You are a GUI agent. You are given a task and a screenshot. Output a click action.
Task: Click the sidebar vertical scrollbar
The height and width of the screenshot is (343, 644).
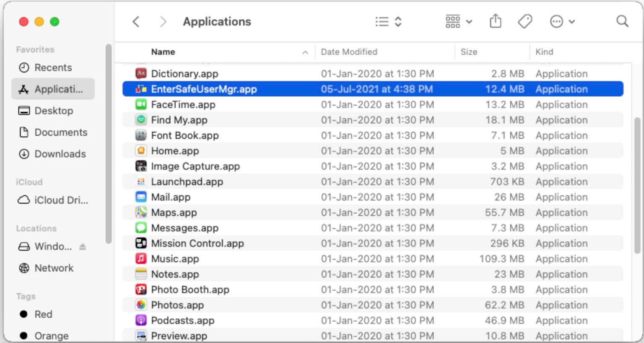point(109,144)
